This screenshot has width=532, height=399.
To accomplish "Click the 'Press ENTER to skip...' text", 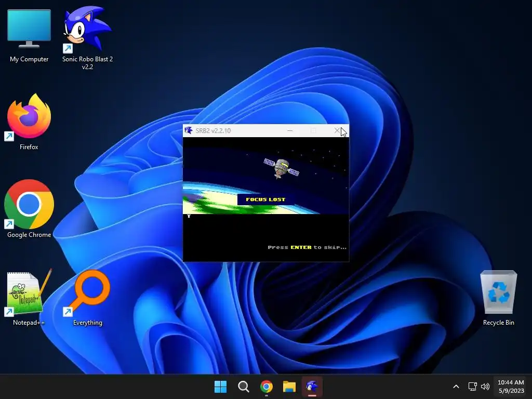I will point(307,247).
